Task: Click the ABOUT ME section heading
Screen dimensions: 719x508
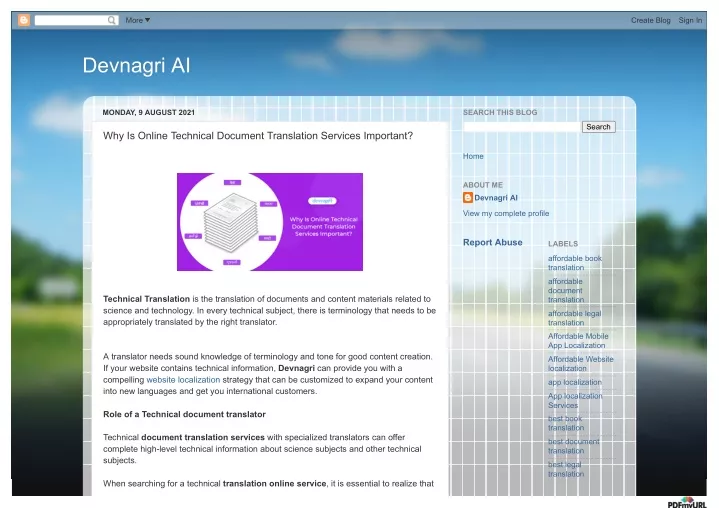Action: (482, 185)
